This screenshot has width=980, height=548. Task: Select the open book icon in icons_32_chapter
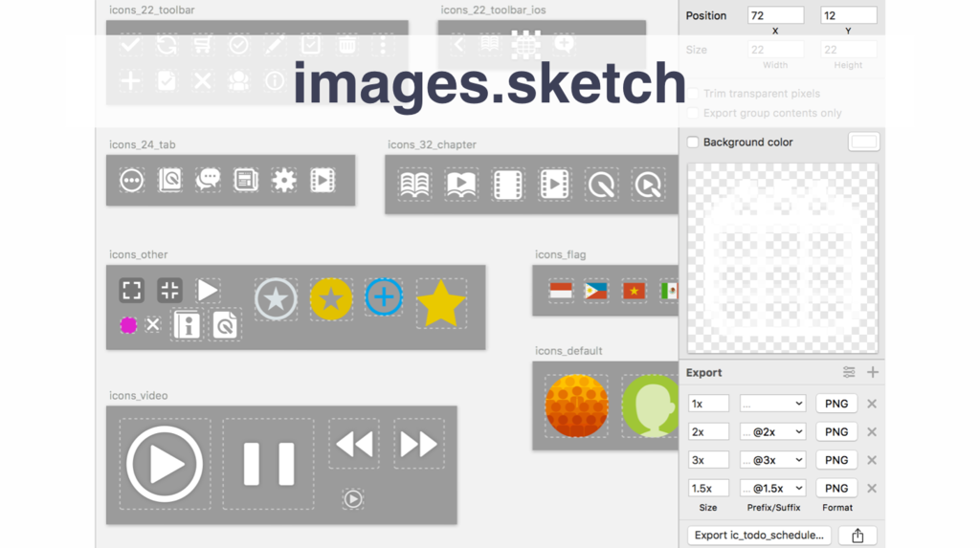point(414,185)
